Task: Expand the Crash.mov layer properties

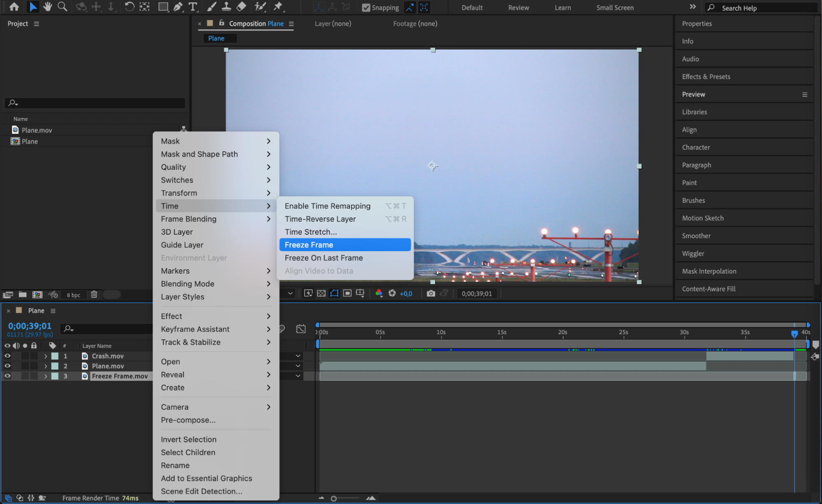Action: click(x=46, y=356)
